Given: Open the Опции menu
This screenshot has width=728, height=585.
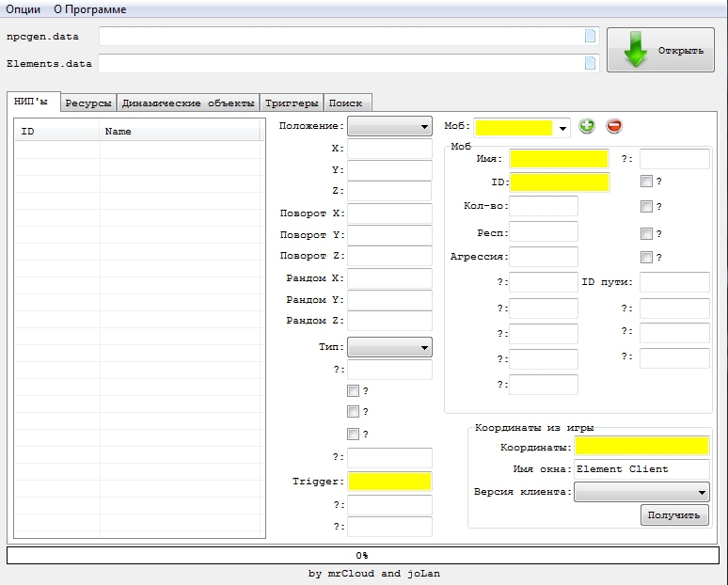Looking at the screenshot, I should pyautogui.click(x=23, y=9).
